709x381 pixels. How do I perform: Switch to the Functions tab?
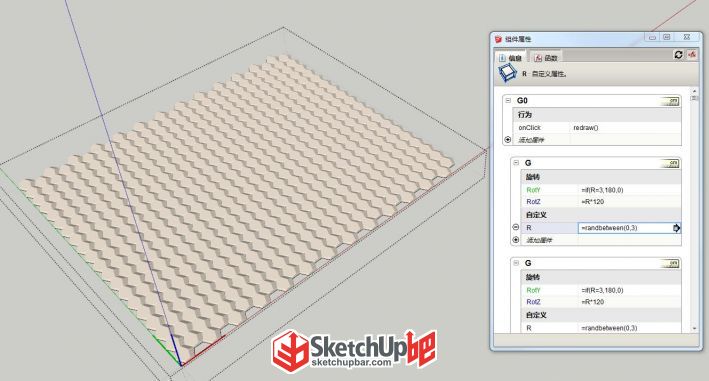(546, 58)
